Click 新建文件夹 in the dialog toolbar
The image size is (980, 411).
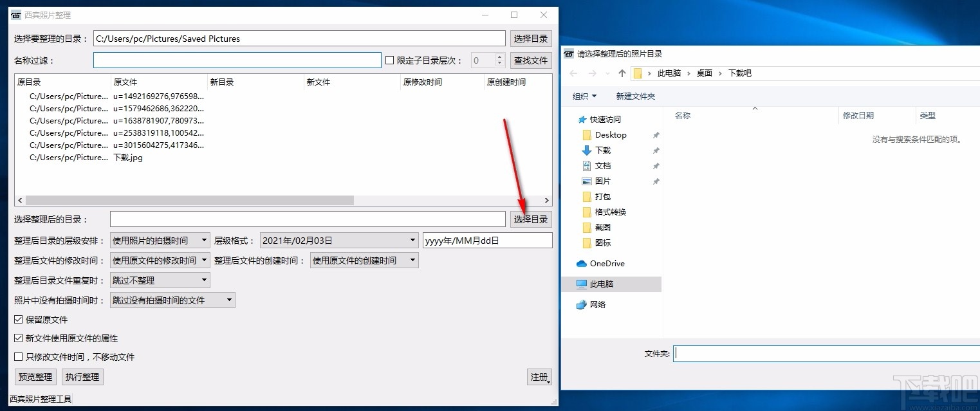634,96
